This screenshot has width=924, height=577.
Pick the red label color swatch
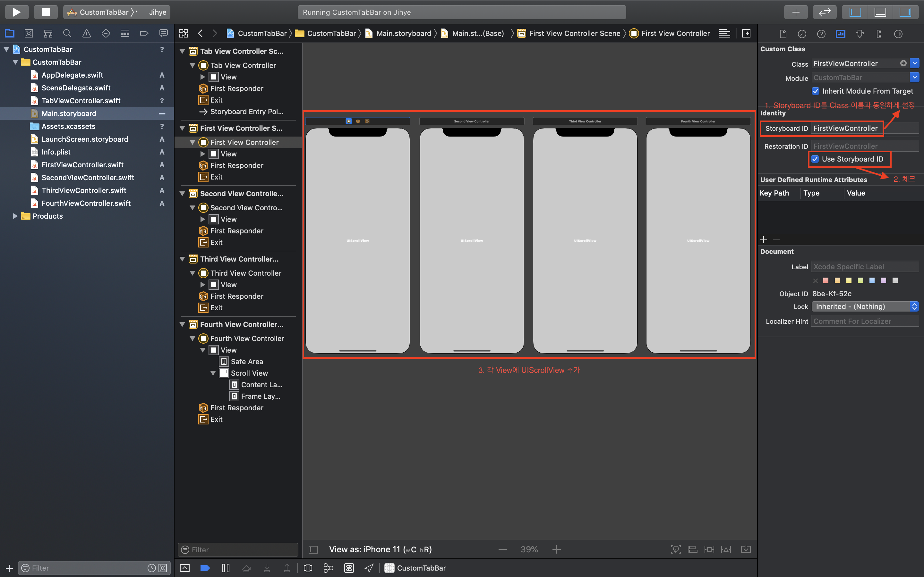click(x=826, y=280)
